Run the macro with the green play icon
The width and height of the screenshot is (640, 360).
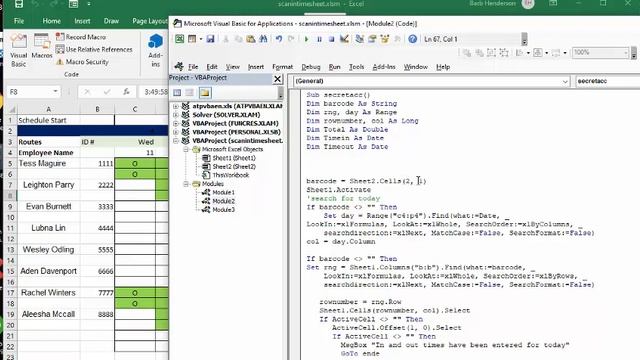306,39
